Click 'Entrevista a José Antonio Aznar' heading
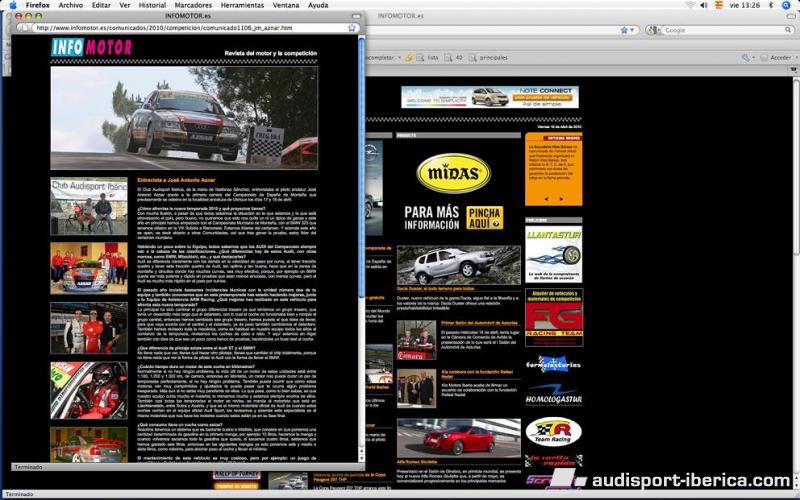The image size is (800, 500). 176,180
